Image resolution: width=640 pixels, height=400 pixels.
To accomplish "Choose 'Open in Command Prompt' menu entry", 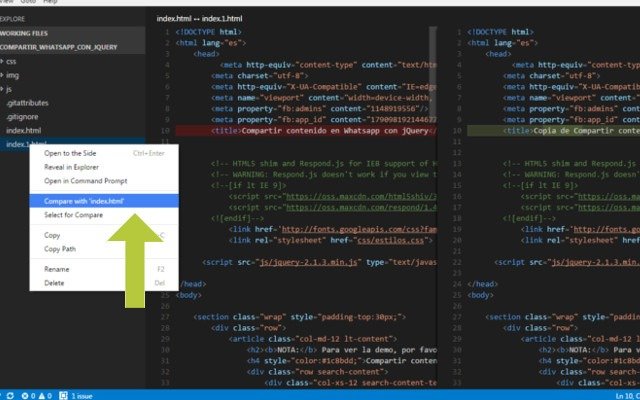I will [104, 181].
